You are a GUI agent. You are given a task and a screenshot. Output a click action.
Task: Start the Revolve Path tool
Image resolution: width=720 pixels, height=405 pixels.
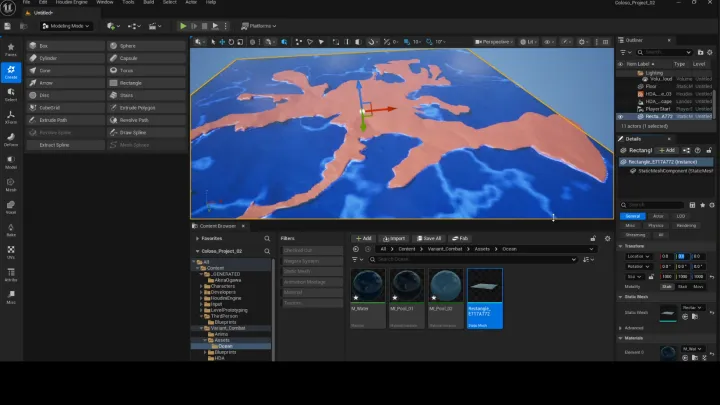[x=146, y=120]
